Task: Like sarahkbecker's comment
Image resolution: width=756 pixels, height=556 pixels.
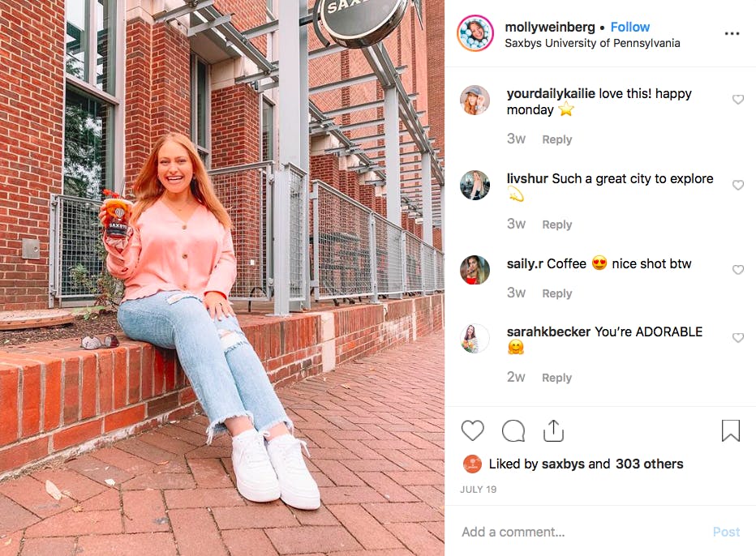Action: [738, 338]
